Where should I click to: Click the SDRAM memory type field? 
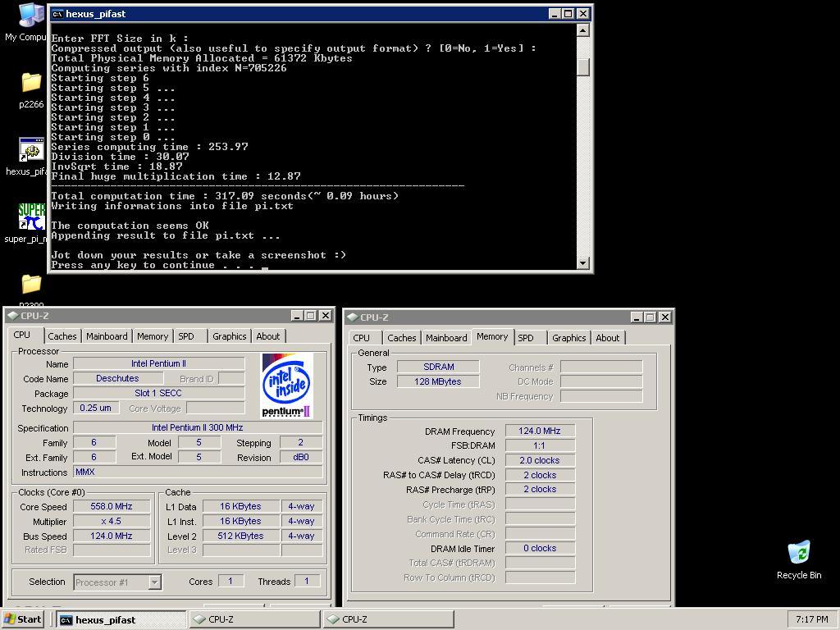438,367
